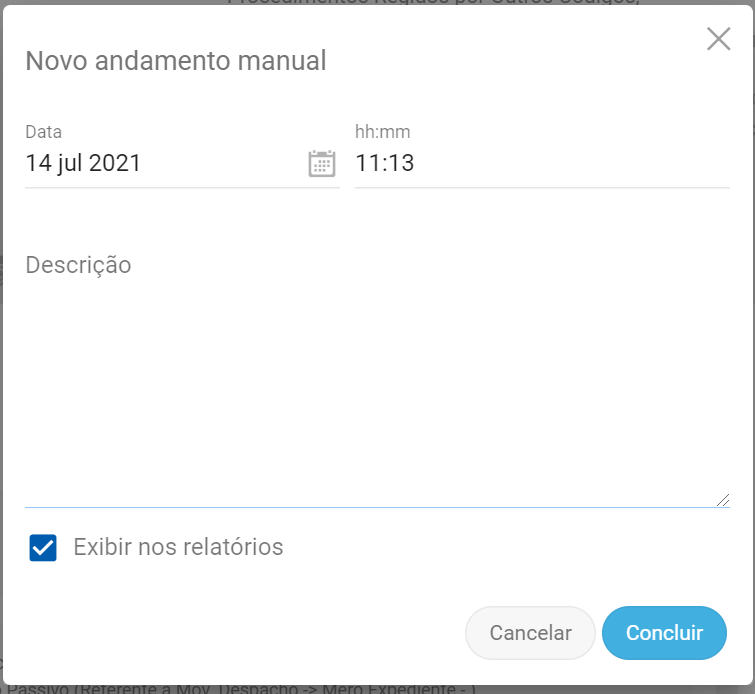Screen dimensions: 755x694
Task: Click the Data field label
Action: [44, 132]
